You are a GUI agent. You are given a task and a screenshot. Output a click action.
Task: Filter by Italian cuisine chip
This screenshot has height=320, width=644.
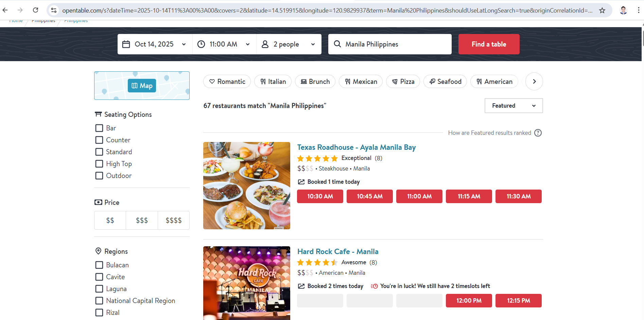coord(273,82)
